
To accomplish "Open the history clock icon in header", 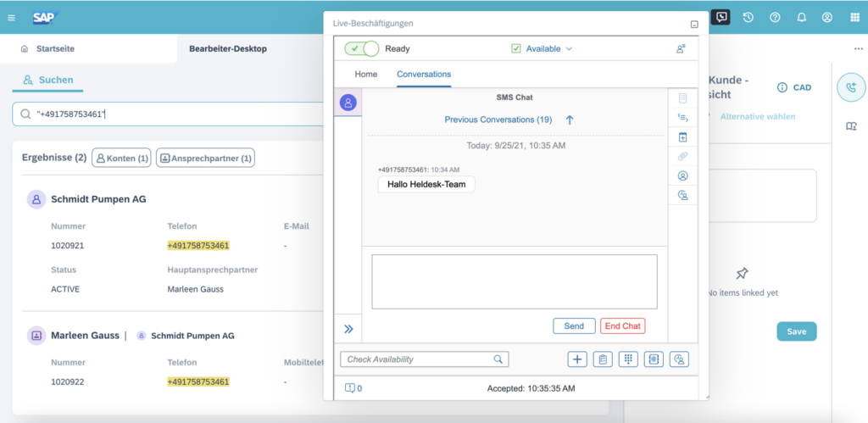I will pos(748,17).
